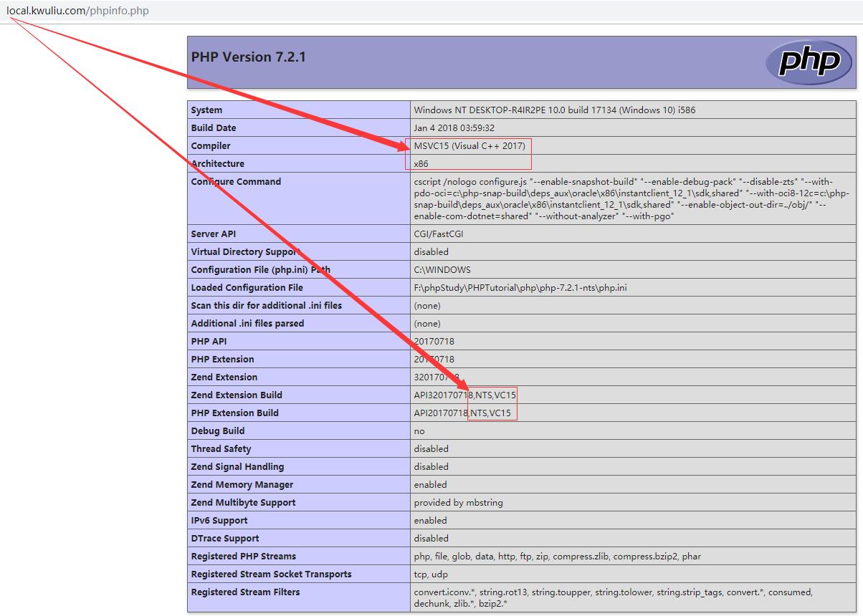The width and height of the screenshot is (863, 616).
Task: Click the System row label
Action: click(x=206, y=110)
